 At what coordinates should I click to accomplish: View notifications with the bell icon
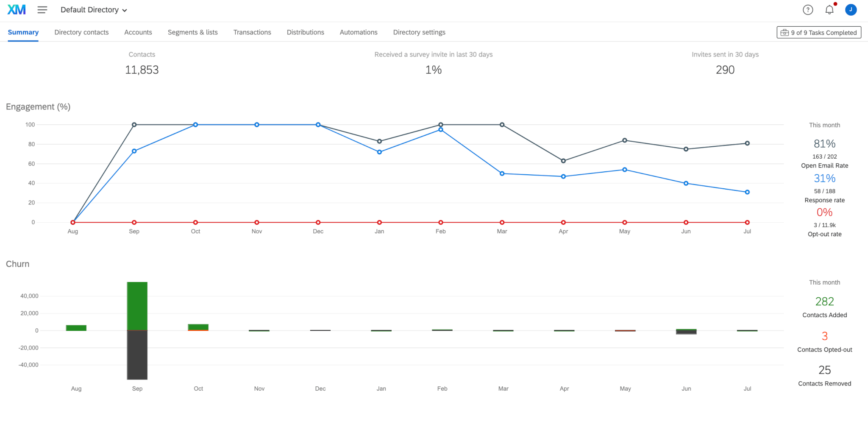829,10
